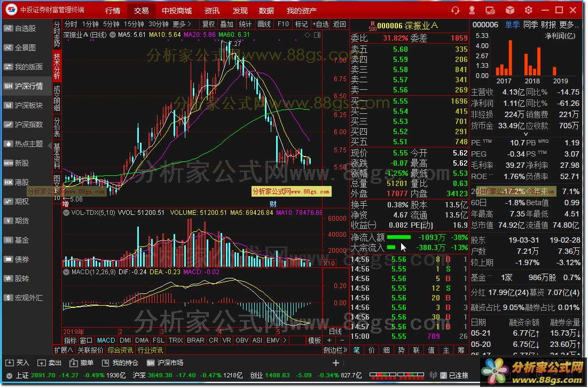Toggle 单季 single-quarter view
The image size is (588, 388).
tap(513, 25)
